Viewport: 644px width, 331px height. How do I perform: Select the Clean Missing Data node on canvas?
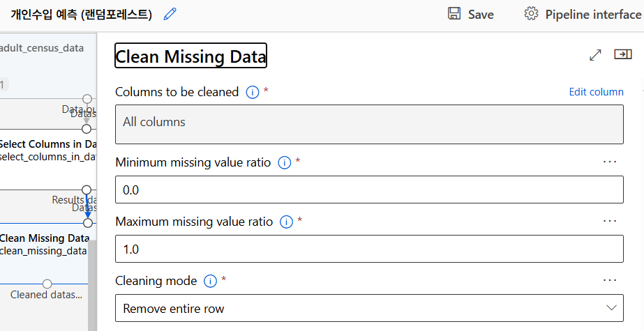43,244
